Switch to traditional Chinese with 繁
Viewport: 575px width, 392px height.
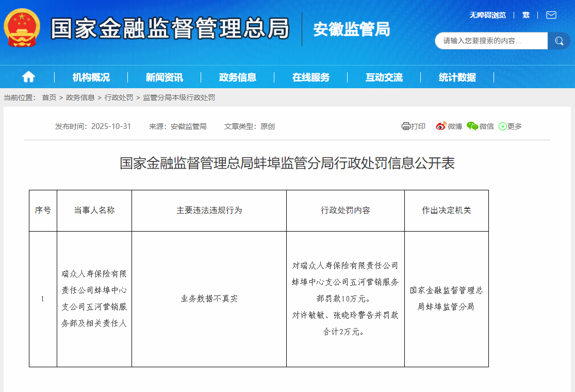point(526,15)
